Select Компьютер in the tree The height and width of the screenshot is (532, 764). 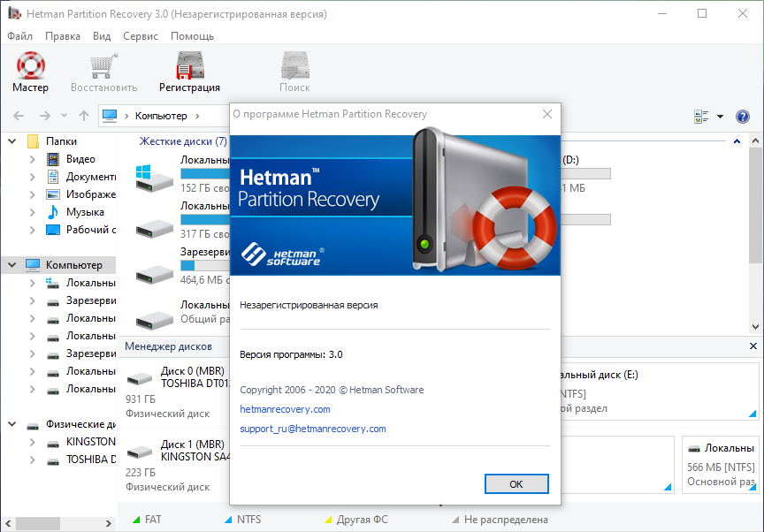(74, 265)
